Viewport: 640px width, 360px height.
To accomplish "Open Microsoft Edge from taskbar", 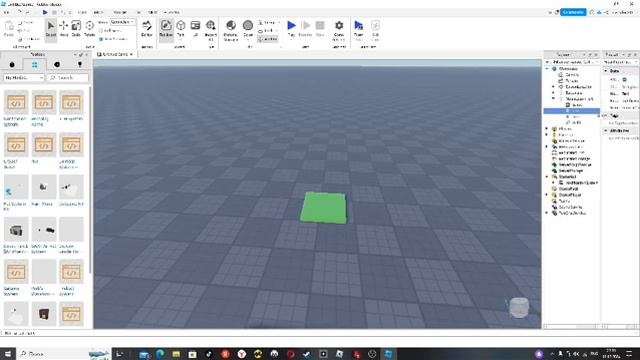I will [160, 354].
